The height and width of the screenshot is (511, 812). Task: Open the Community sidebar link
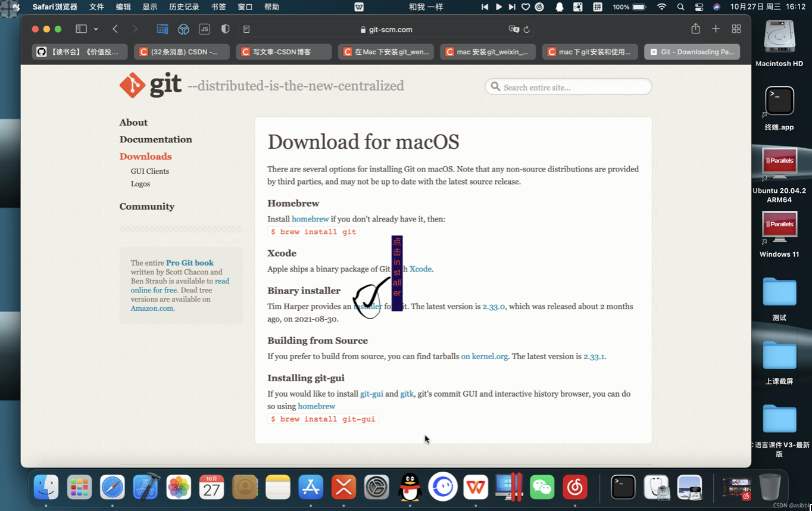point(147,206)
